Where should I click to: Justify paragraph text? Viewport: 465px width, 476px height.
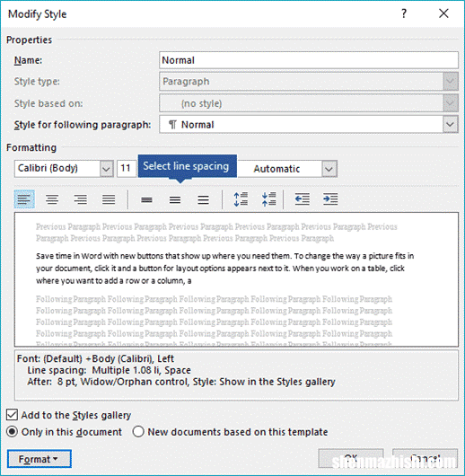(x=109, y=199)
